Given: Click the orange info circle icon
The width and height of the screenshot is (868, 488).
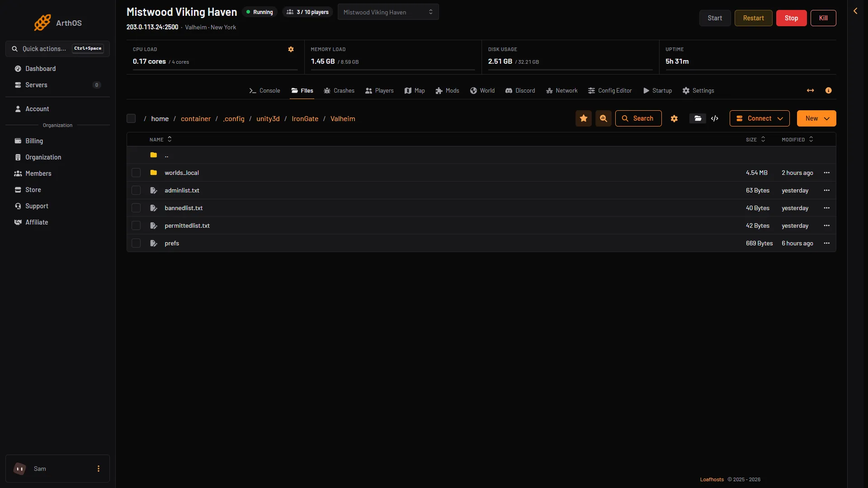Looking at the screenshot, I should 828,90.
